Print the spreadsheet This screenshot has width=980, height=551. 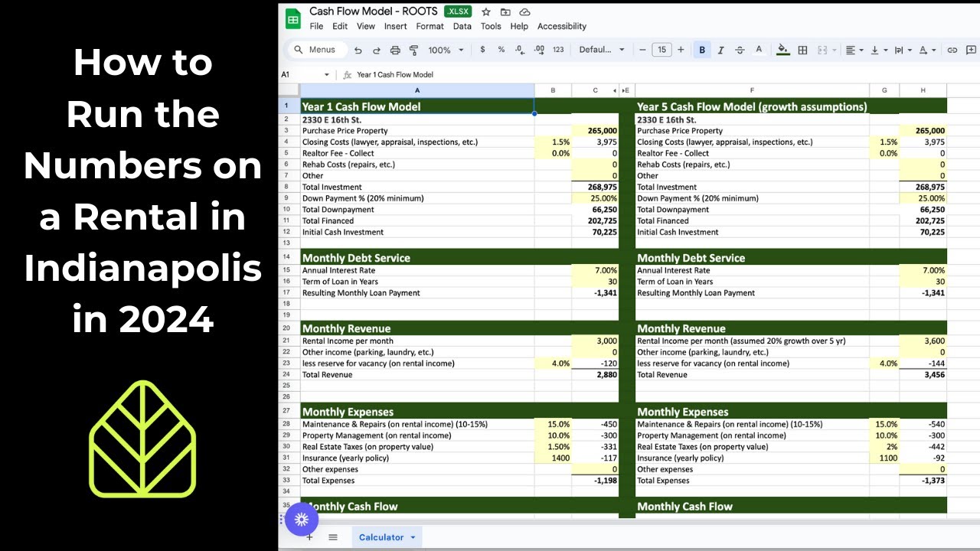[395, 50]
